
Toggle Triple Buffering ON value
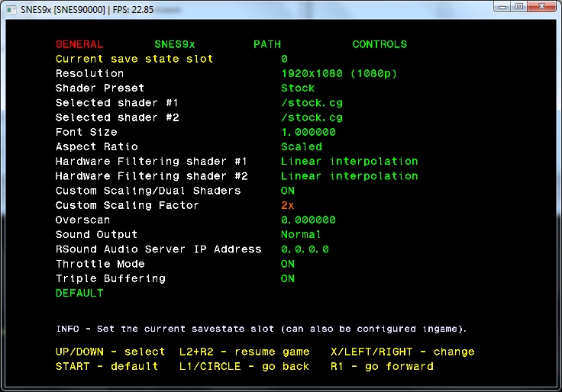287,278
